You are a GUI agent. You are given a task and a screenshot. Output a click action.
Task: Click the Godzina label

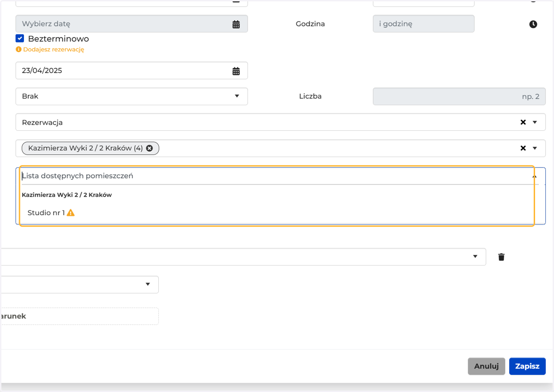(310, 24)
